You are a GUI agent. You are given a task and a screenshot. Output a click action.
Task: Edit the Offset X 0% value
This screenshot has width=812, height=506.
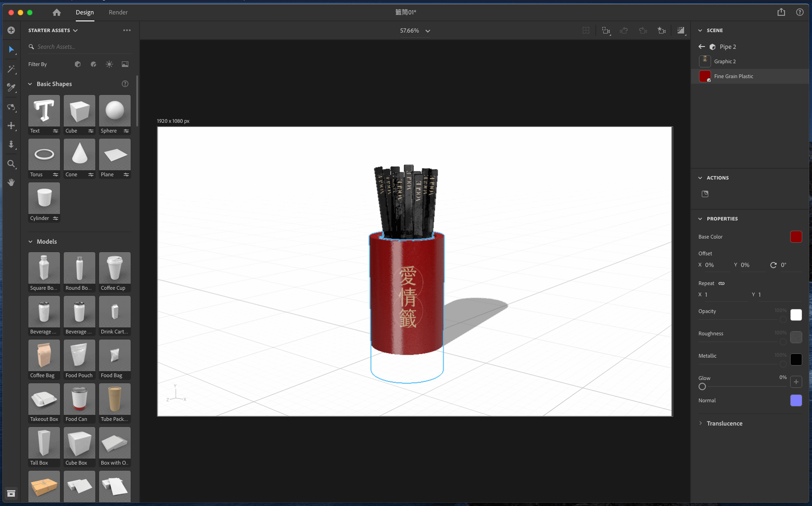click(x=717, y=265)
